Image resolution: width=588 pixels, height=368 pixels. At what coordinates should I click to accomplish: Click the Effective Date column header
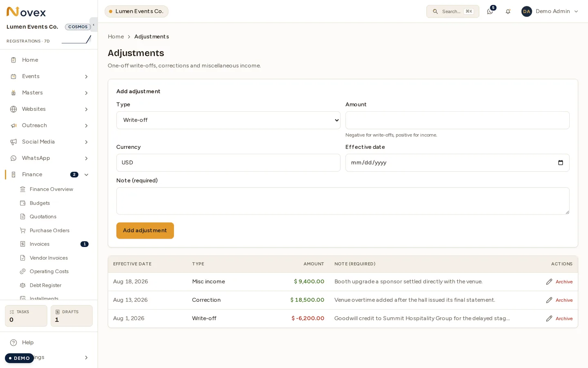point(132,264)
